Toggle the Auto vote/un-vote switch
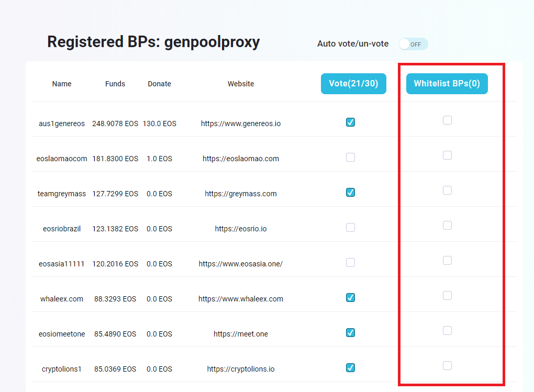 click(413, 44)
